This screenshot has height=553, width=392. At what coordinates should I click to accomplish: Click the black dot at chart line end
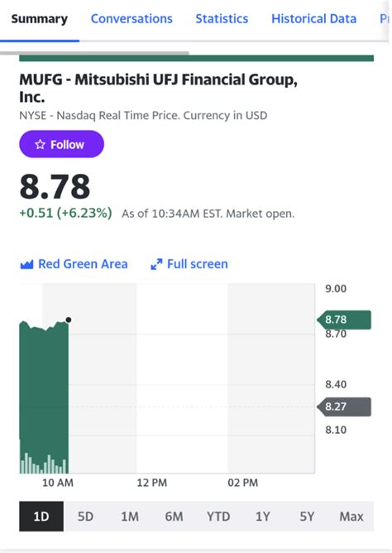(x=69, y=320)
